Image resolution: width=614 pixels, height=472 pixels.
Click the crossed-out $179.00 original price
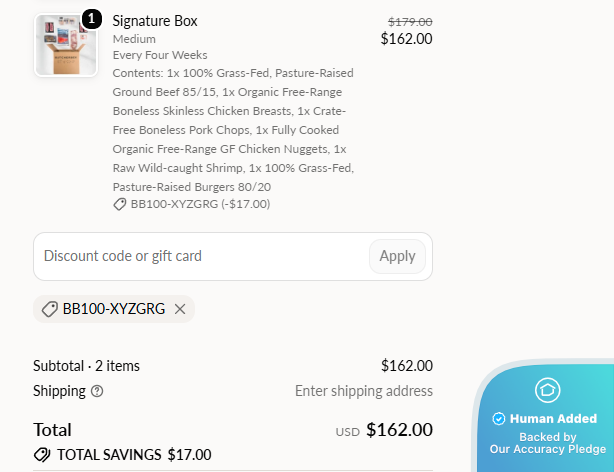tap(410, 22)
